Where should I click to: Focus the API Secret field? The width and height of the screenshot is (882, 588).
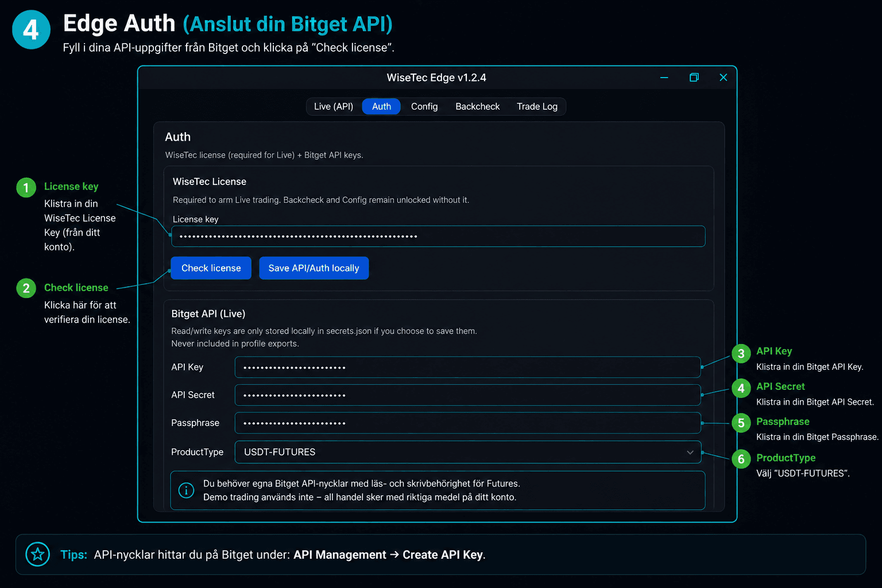(x=467, y=395)
